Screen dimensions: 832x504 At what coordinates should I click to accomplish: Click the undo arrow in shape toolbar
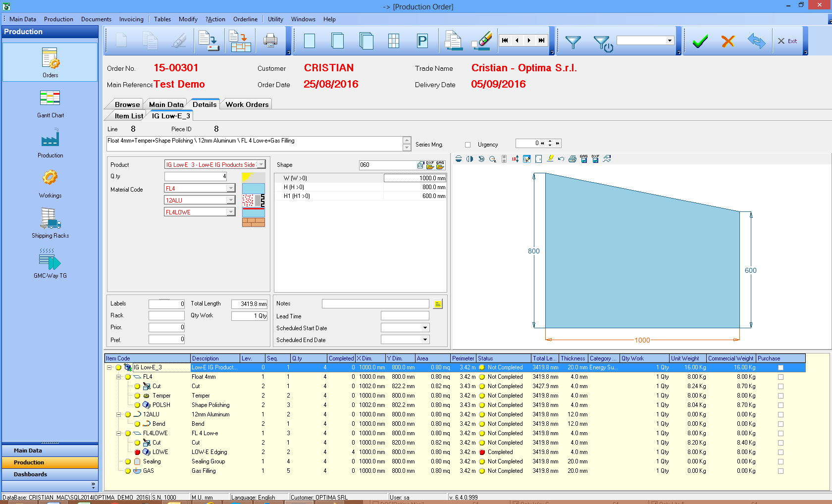pyautogui.click(x=561, y=159)
